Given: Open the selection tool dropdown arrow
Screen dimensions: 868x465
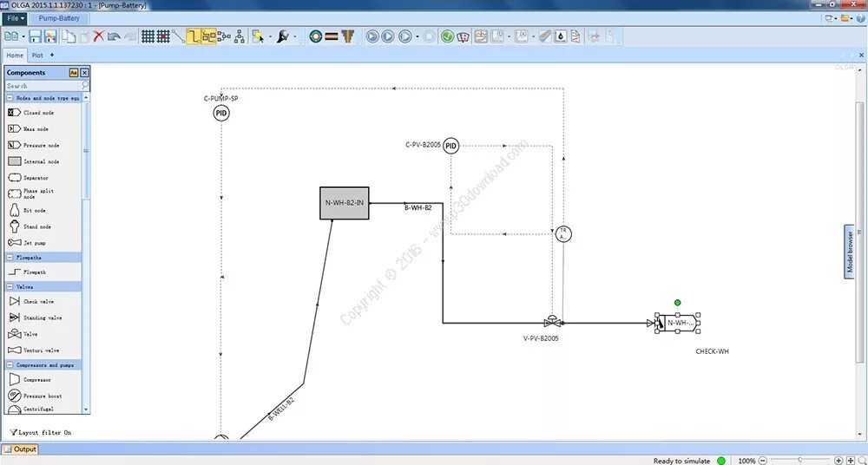Looking at the screenshot, I should point(270,37).
